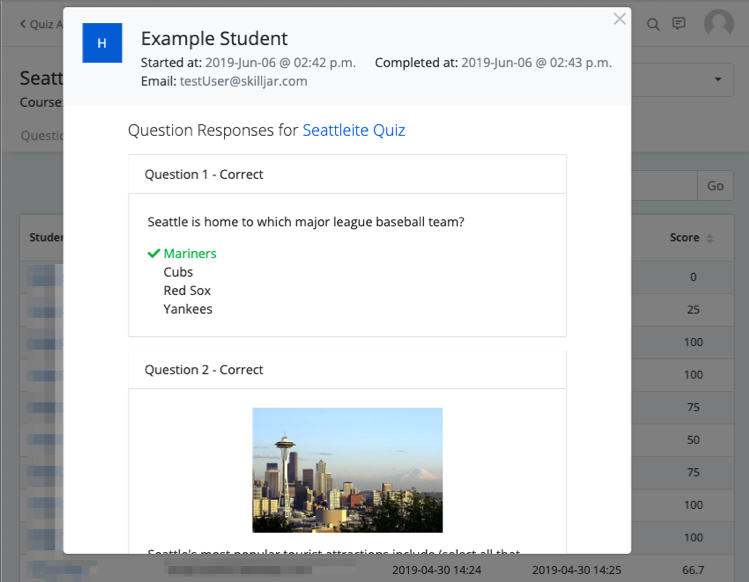Click the Score column header
The height and width of the screenshot is (582, 749).
[684, 237]
